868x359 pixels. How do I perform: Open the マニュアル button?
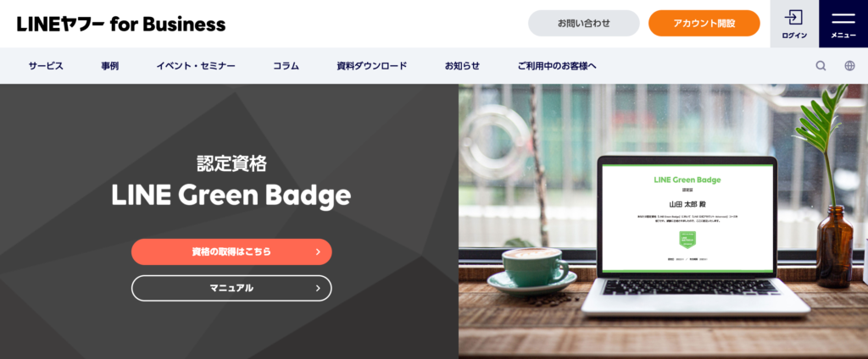coord(231,288)
